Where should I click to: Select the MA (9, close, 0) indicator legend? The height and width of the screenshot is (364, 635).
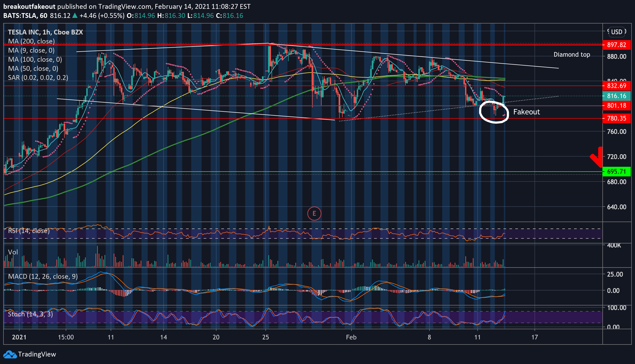click(31, 50)
